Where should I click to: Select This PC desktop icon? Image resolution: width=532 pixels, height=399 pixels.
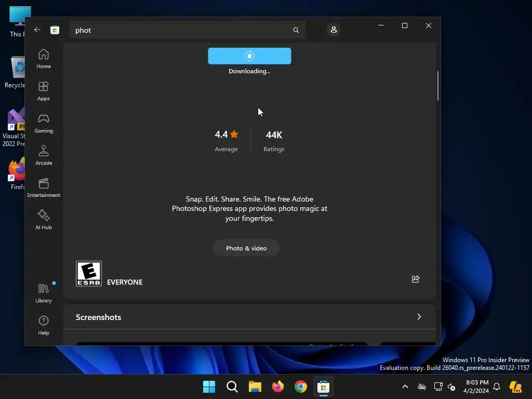click(x=17, y=22)
